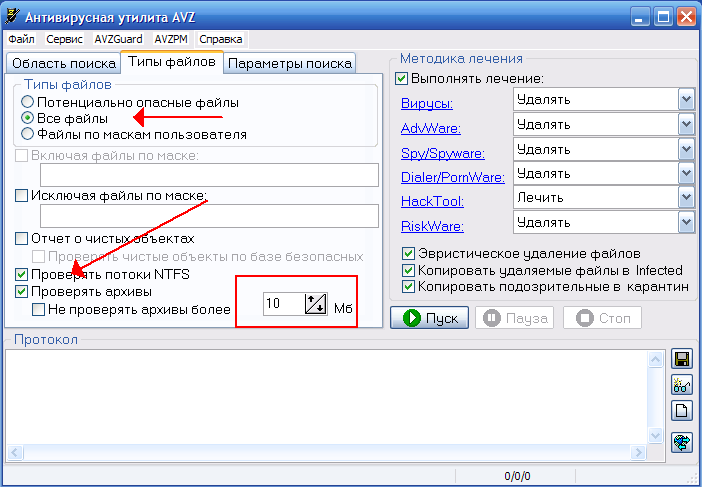Open the AVZPM menu
Screen dimensions: 702x487
(x=171, y=39)
